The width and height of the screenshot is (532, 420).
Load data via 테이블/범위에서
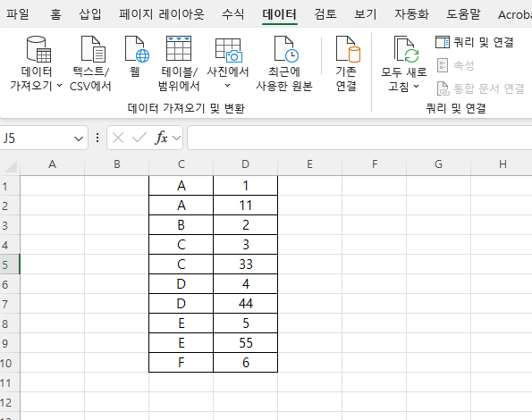pyautogui.click(x=179, y=63)
